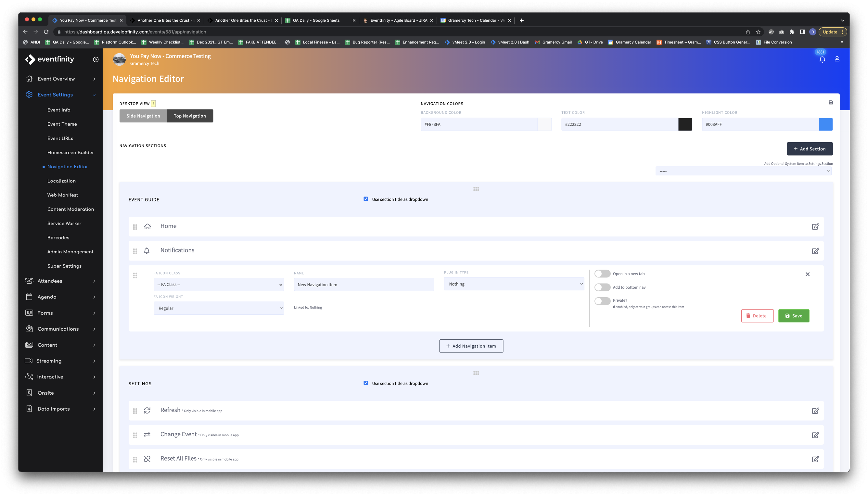Viewport: 868px width, 496px height.
Task: Click drag handle of Event Guide section
Action: 476,189
